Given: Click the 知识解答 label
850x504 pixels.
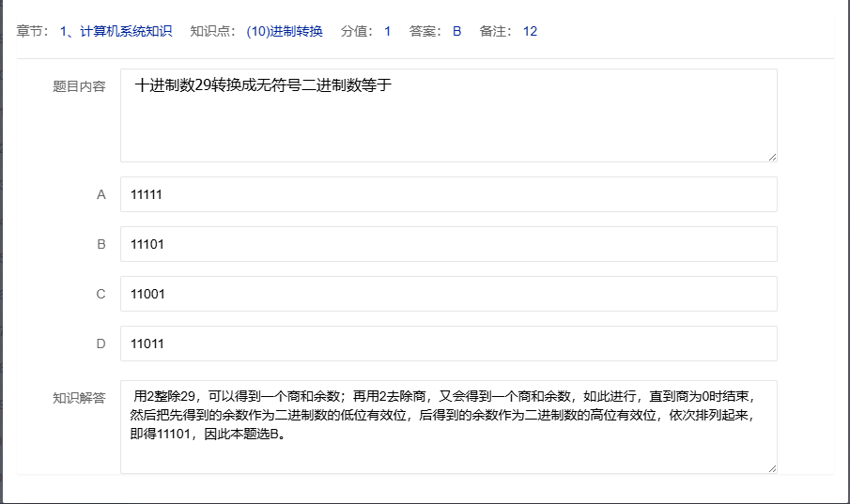Looking at the screenshot, I should click(x=79, y=398).
